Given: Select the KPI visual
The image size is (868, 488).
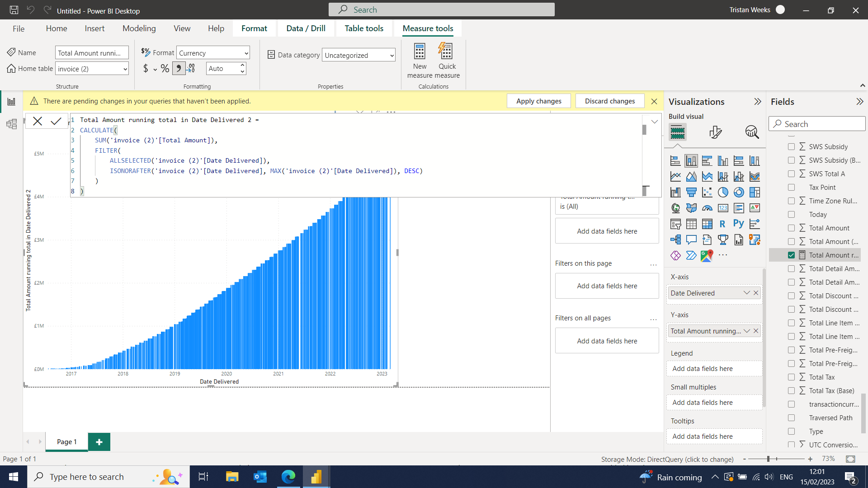Looking at the screenshot, I should pyautogui.click(x=755, y=208).
